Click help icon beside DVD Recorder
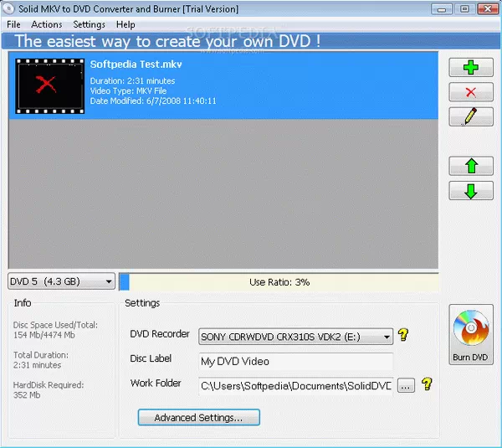 [x=403, y=336]
